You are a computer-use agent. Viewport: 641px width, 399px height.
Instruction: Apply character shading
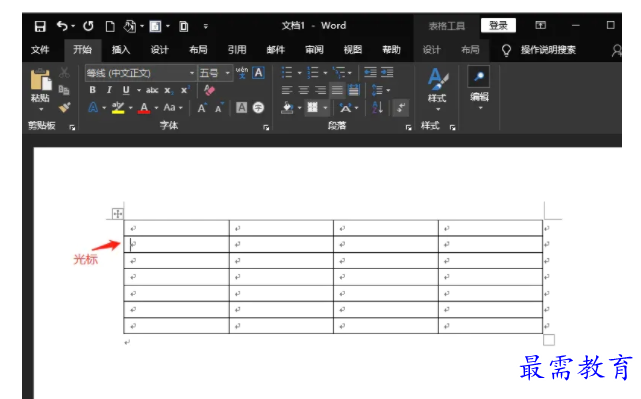click(242, 108)
